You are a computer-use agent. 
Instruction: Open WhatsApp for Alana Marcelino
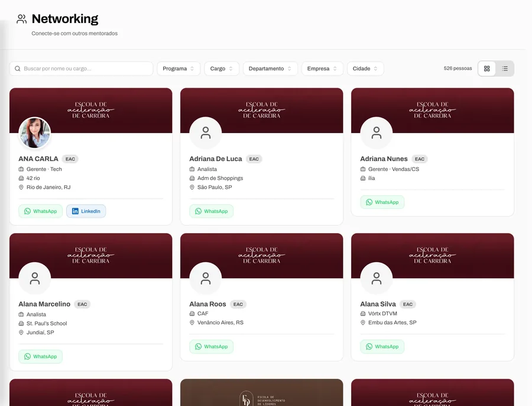point(40,356)
